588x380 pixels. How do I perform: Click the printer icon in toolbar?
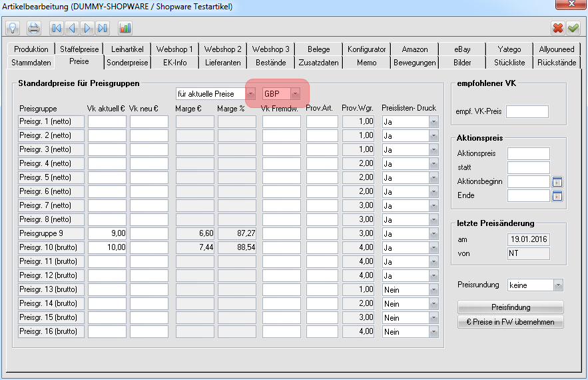pyautogui.click(x=34, y=28)
